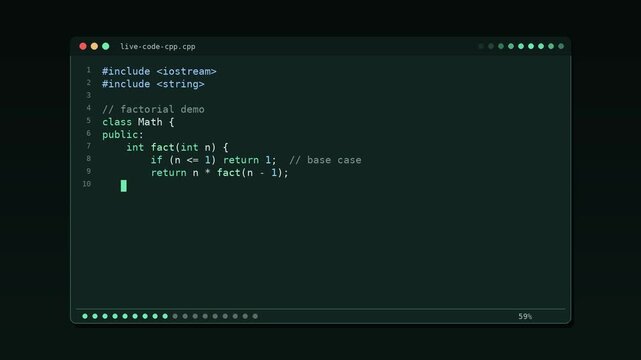Click the public: line
The height and width of the screenshot is (360, 641).
pos(123,135)
